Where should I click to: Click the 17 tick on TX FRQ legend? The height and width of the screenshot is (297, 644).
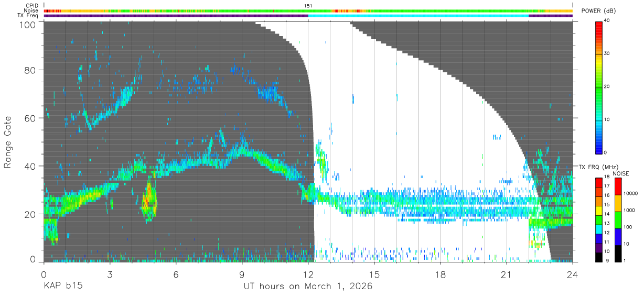coord(607,186)
